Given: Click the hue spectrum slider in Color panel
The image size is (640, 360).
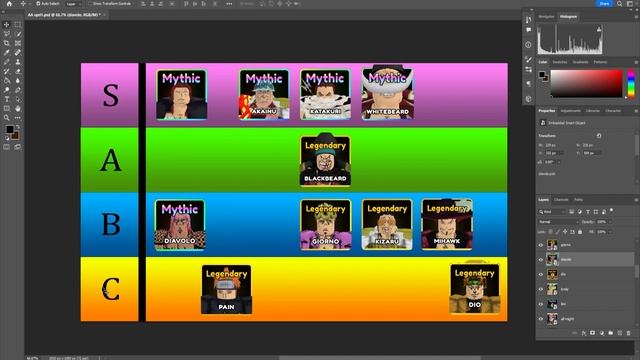Looking at the screenshot, I should [631, 83].
